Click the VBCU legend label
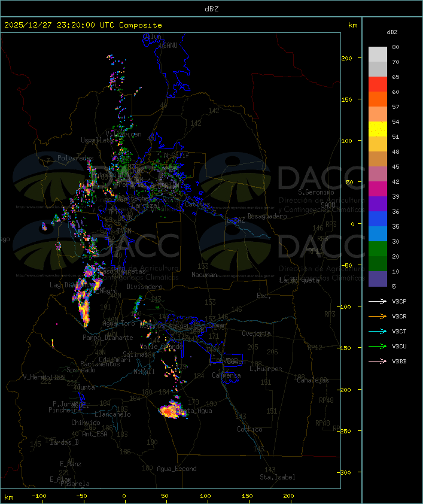The width and height of the screenshot is (423, 504). pyautogui.click(x=399, y=346)
